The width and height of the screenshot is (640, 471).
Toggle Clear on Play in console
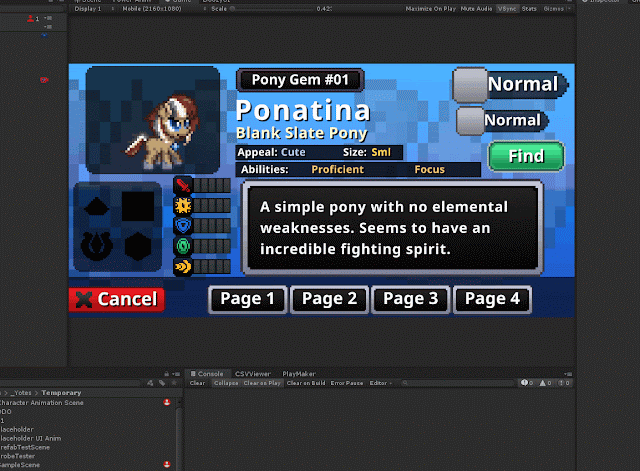(262, 383)
